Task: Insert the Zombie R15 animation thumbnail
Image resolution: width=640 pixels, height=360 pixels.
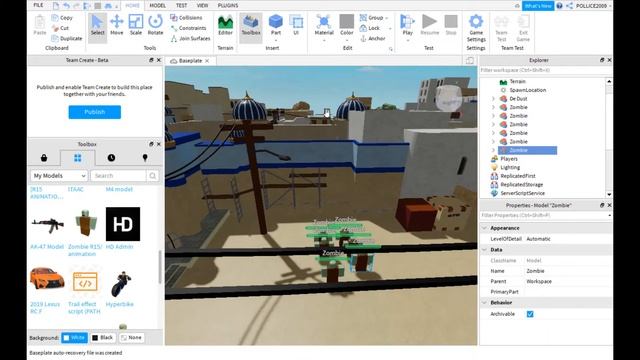Action: coord(85,224)
